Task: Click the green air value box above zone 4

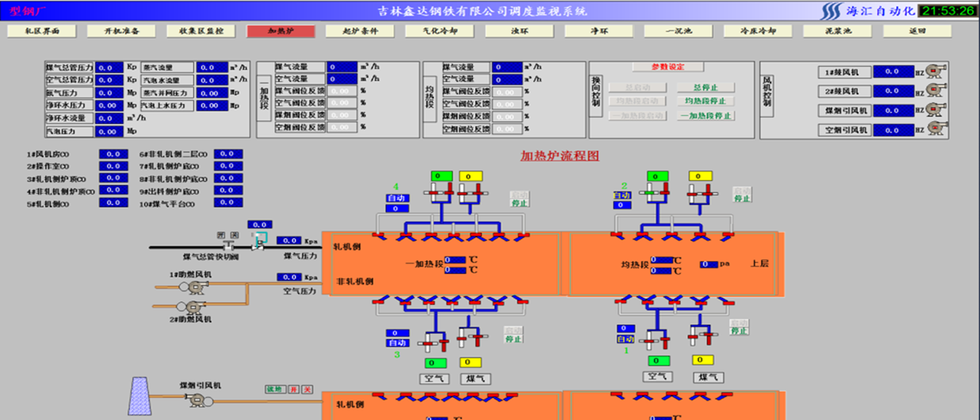Action: [440, 176]
